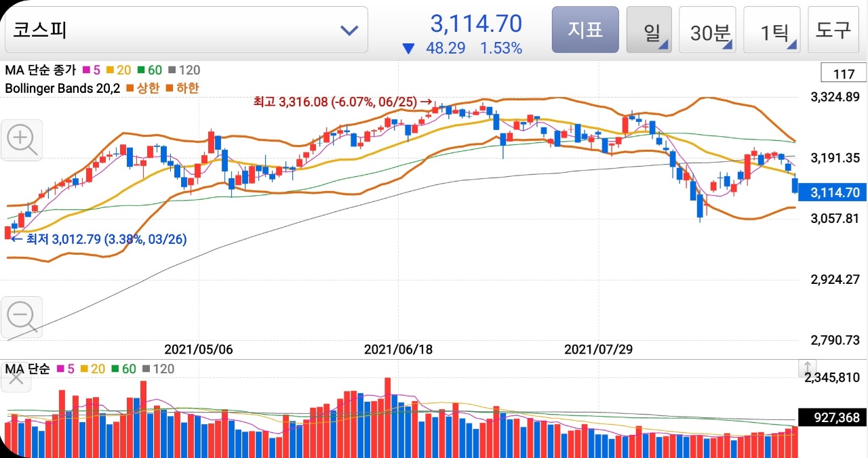Select the 1틱 tick interval button
This screenshot has width=868, height=458.
(x=772, y=30)
